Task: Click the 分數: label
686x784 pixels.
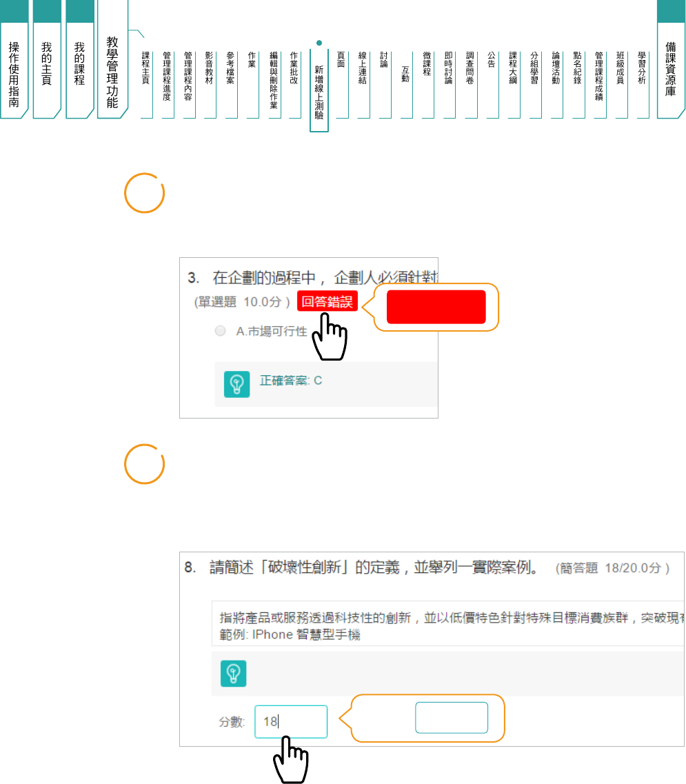Action: pos(232,722)
